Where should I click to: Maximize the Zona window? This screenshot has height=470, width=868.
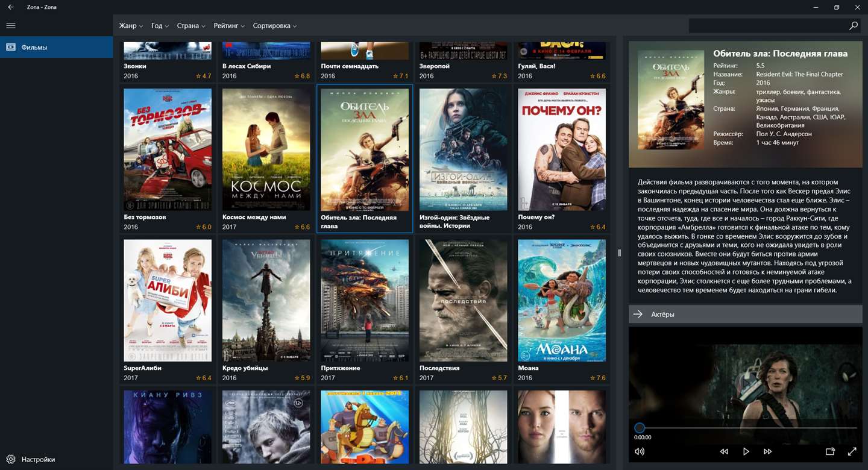click(837, 7)
